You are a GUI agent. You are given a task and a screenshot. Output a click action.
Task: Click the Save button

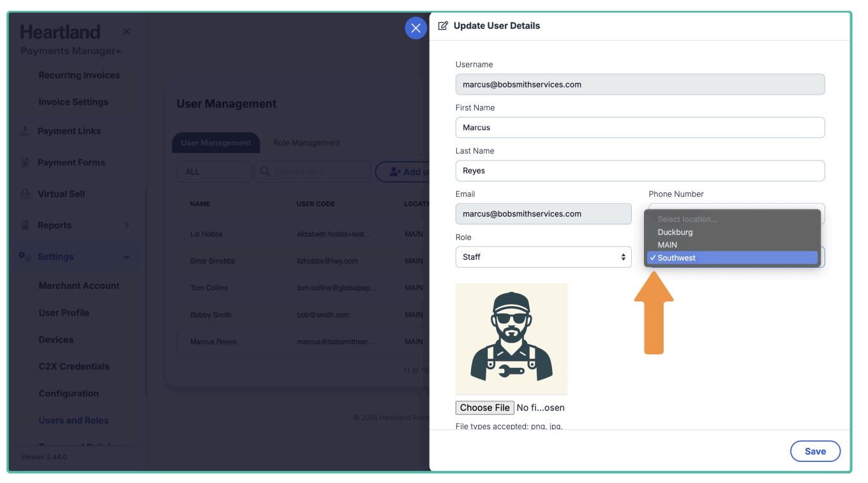coord(815,451)
